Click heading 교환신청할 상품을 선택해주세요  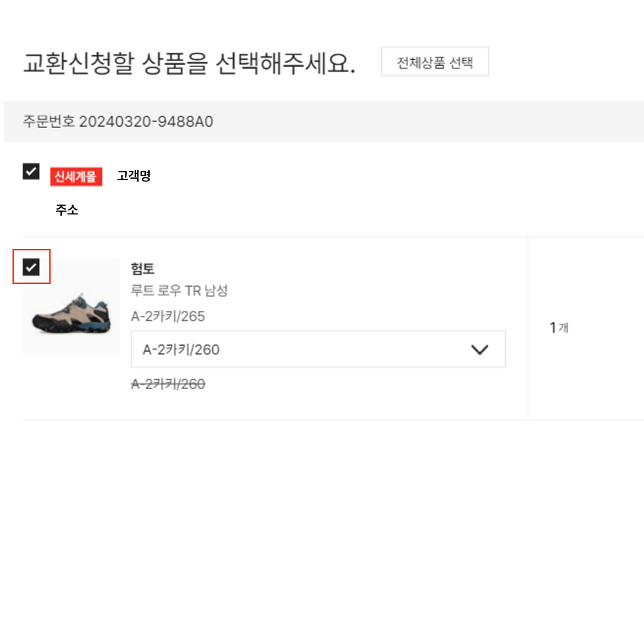(189, 64)
